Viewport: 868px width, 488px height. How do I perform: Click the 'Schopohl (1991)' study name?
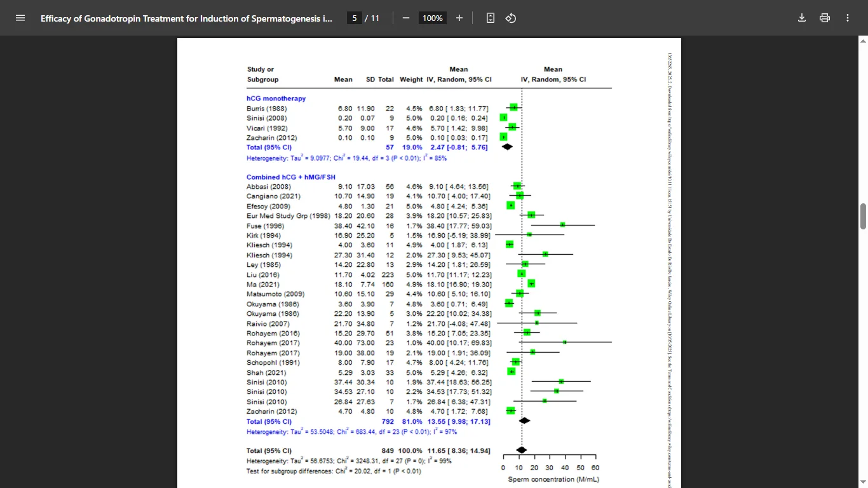(273, 363)
